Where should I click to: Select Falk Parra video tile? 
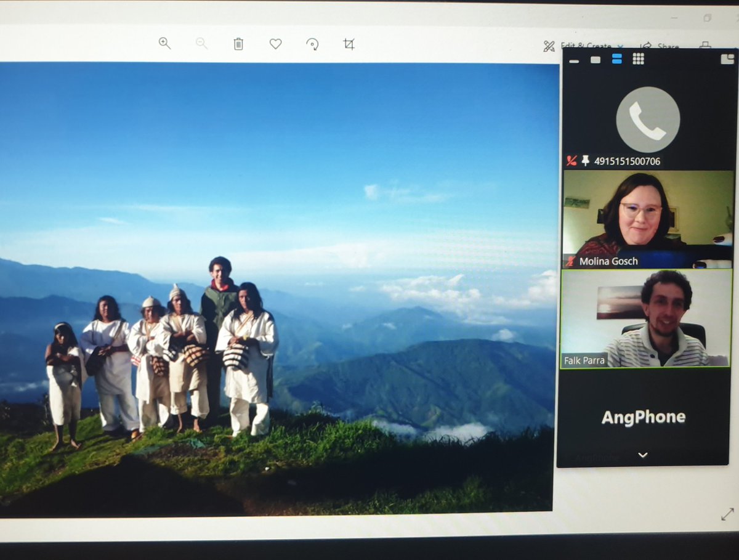pyautogui.click(x=647, y=319)
